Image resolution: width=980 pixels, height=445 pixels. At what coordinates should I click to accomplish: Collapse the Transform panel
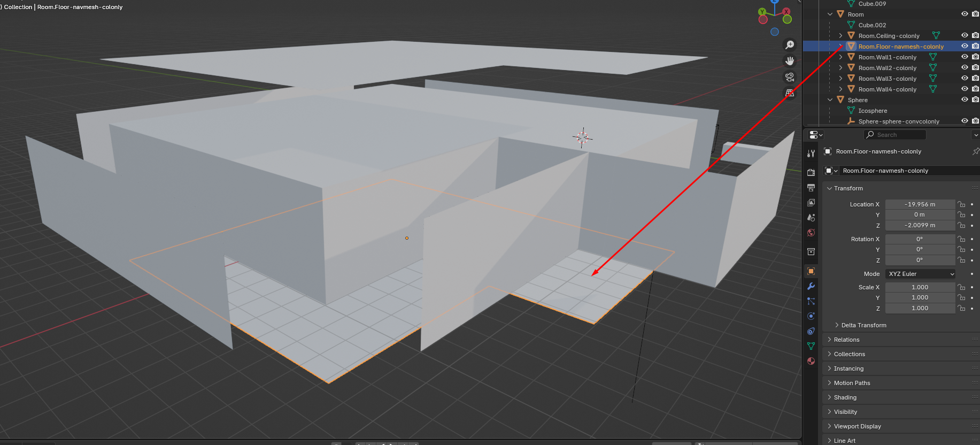(x=829, y=188)
